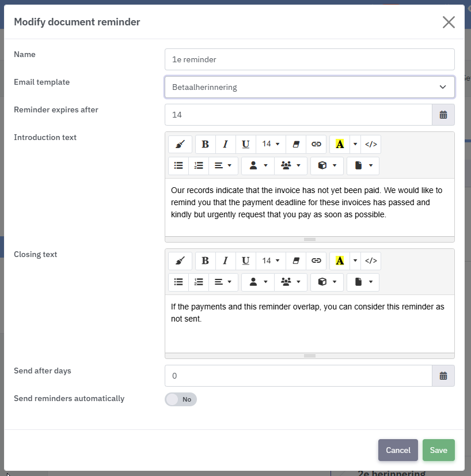Image resolution: width=471 pixels, height=476 pixels.
Task: Expand paragraph alignment menu in Closing text
Action: coord(223,282)
